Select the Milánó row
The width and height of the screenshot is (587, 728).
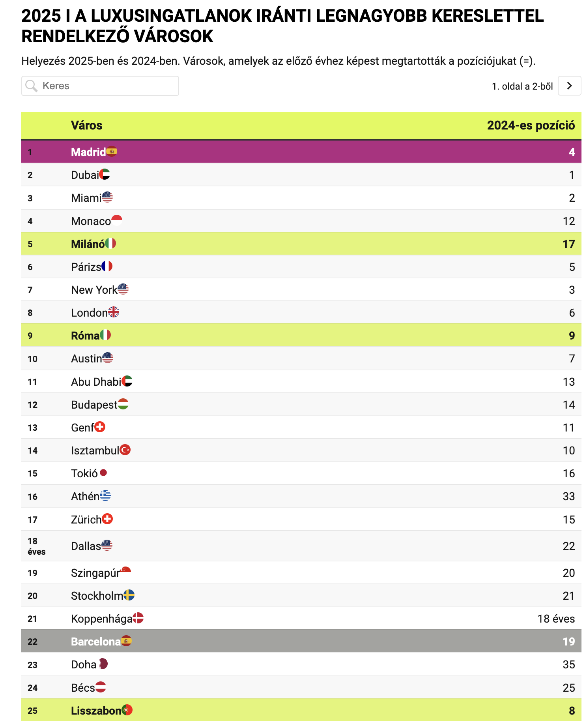point(301,244)
